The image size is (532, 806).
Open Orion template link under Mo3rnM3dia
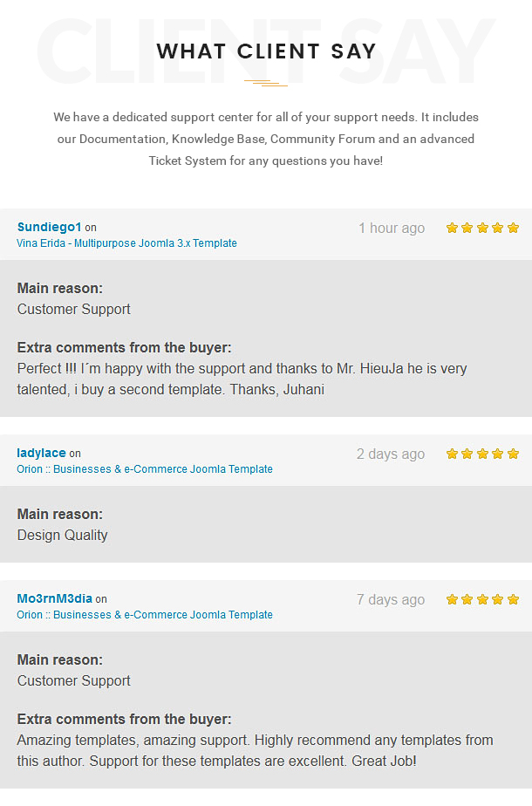click(145, 614)
